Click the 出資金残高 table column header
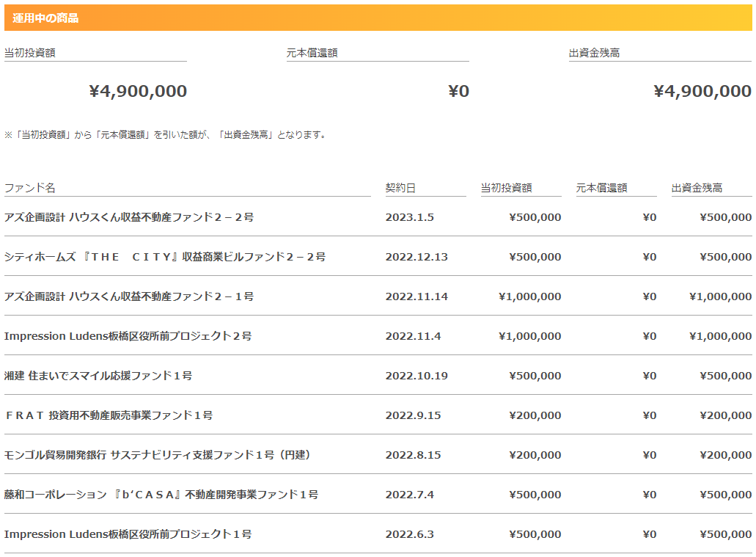The image size is (756, 557). [697, 188]
